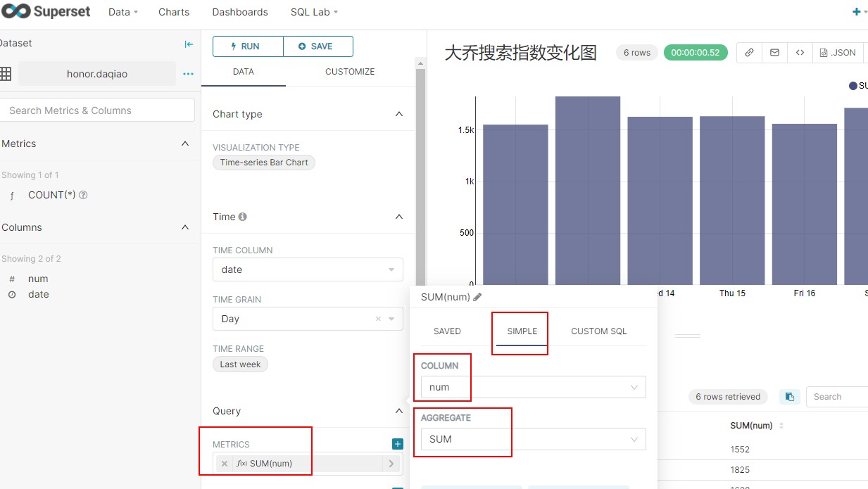Collapse the Chart type section
The width and height of the screenshot is (868, 489).
pyautogui.click(x=399, y=114)
